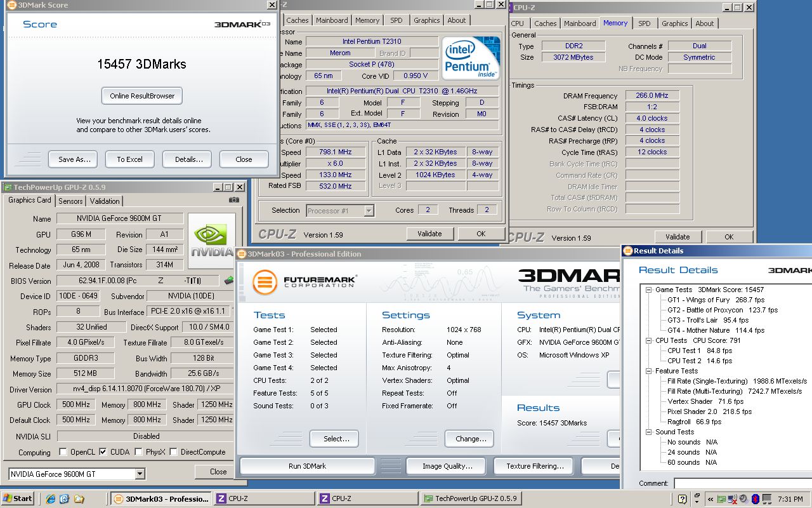Click Validate in the left CPU-Z window

429,234
